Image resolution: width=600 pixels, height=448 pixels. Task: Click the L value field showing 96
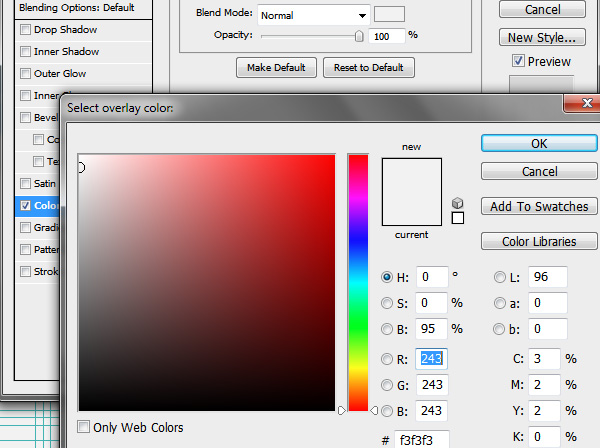[548, 277]
